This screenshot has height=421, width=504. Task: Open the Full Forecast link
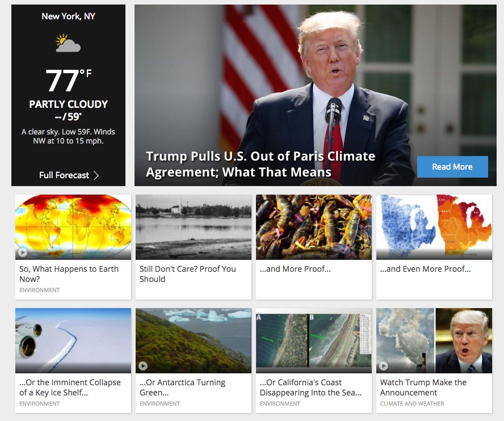coord(69,175)
